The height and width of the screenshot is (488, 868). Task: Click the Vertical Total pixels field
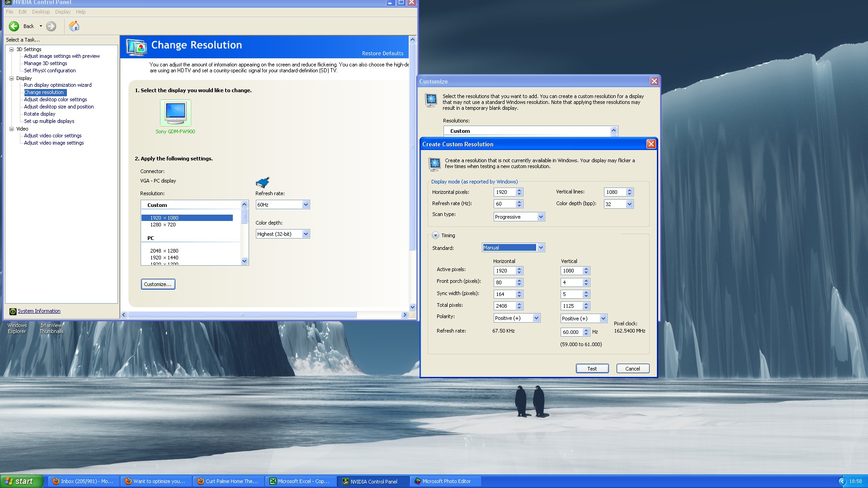pos(571,306)
